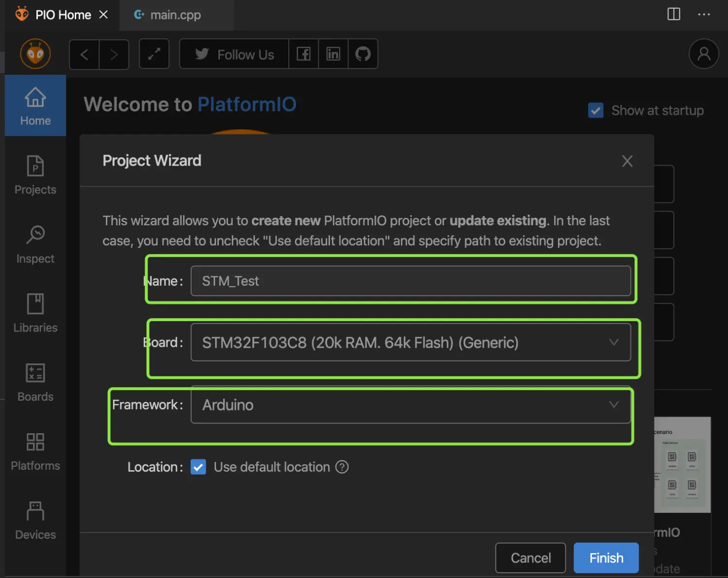Expand the Board dropdown
The width and height of the screenshot is (728, 578).
click(x=411, y=342)
